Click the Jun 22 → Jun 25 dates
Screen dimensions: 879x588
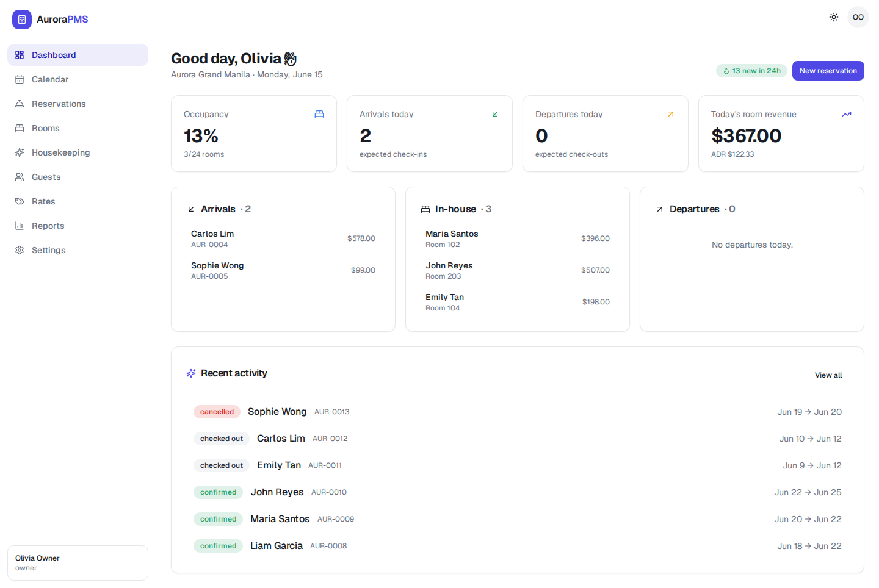(808, 492)
